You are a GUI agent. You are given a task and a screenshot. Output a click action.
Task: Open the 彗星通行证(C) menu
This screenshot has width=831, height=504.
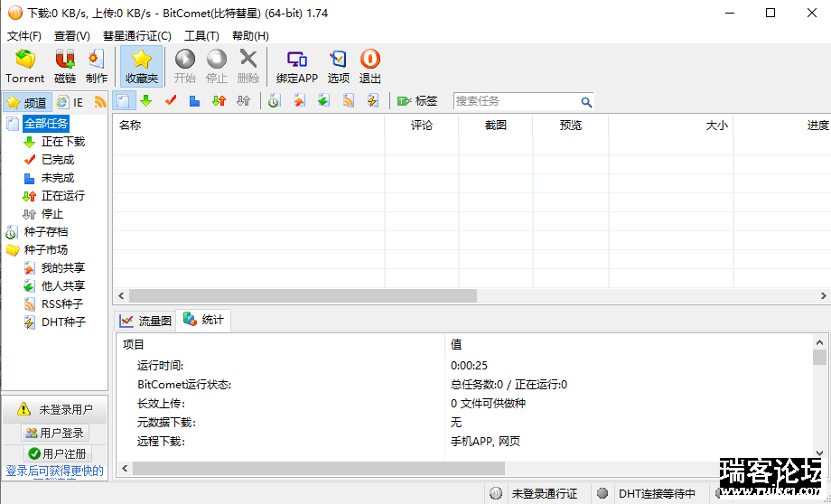coord(137,36)
